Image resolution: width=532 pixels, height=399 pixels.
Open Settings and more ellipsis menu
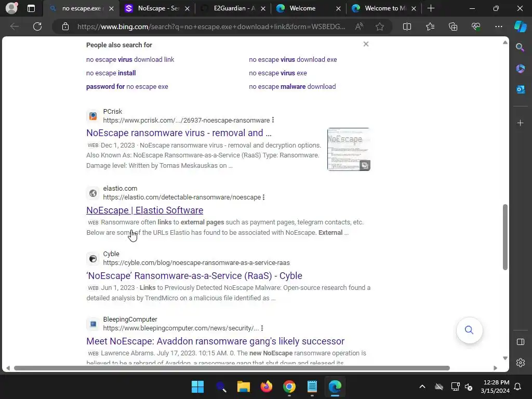coord(498,26)
